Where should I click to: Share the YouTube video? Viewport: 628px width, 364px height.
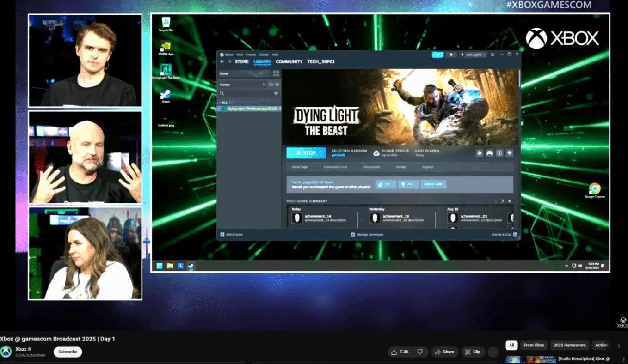tap(444, 352)
